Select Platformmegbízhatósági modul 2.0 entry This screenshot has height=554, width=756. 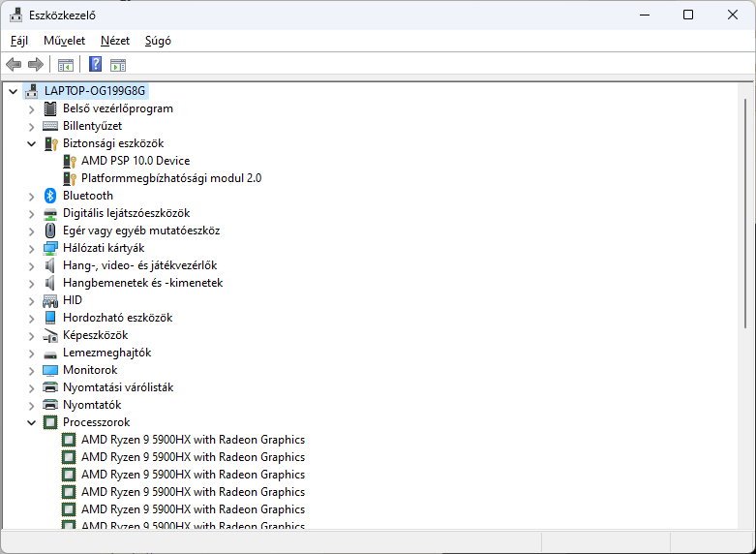pyautogui.click(x=171, y=178)
